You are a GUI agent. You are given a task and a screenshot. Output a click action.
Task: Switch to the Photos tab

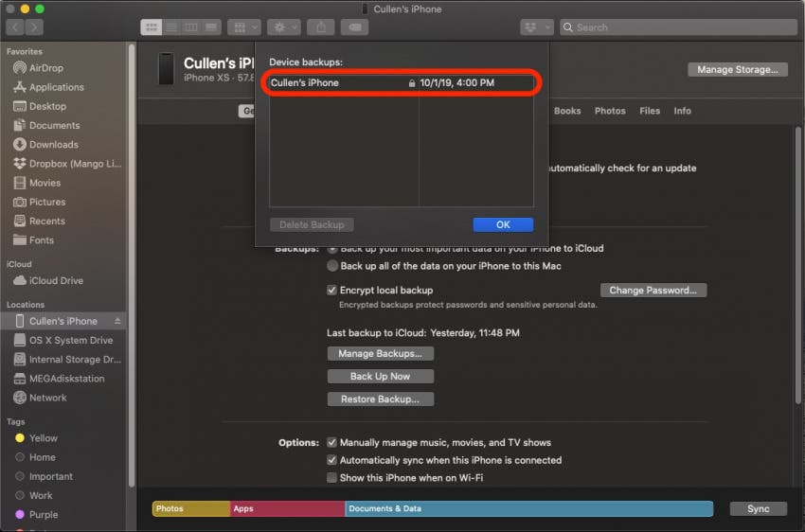[x=610, y=111]
